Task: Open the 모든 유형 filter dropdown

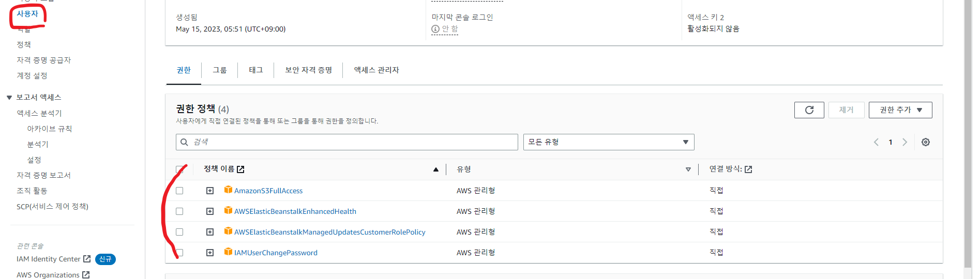Action: point(609,142)
